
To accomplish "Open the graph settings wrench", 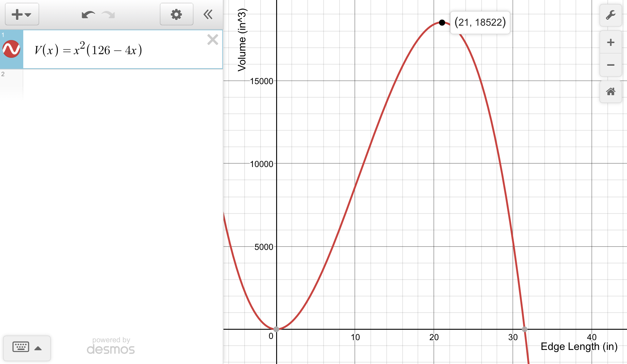I will 610,15.
